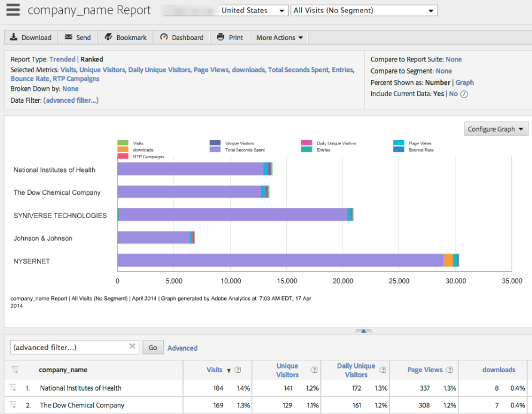Open the hamburger navigation menu

point(13,11)
